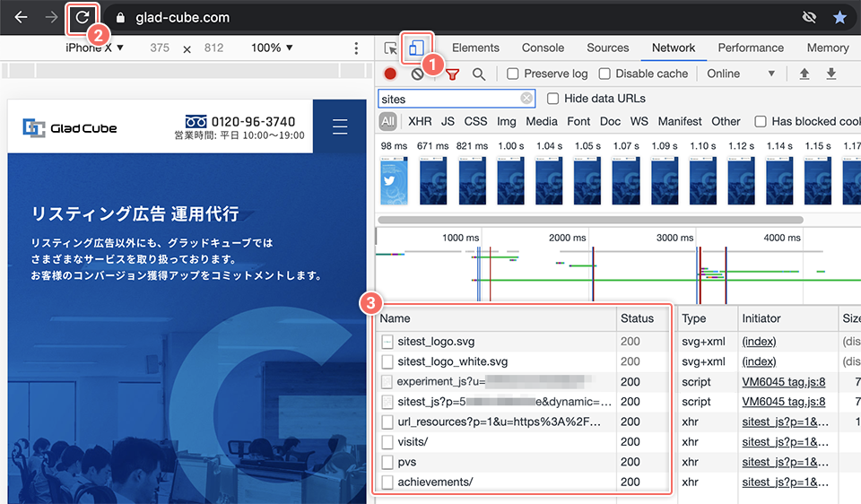Switch to the Elements tab
The width and height of the screenshot is (861, 504).
pos(475,48)
